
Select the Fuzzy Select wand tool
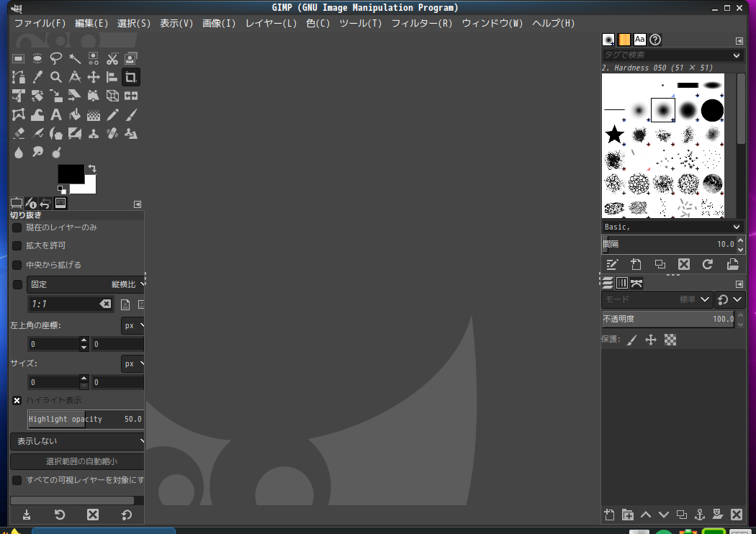(x=75, y=59)
